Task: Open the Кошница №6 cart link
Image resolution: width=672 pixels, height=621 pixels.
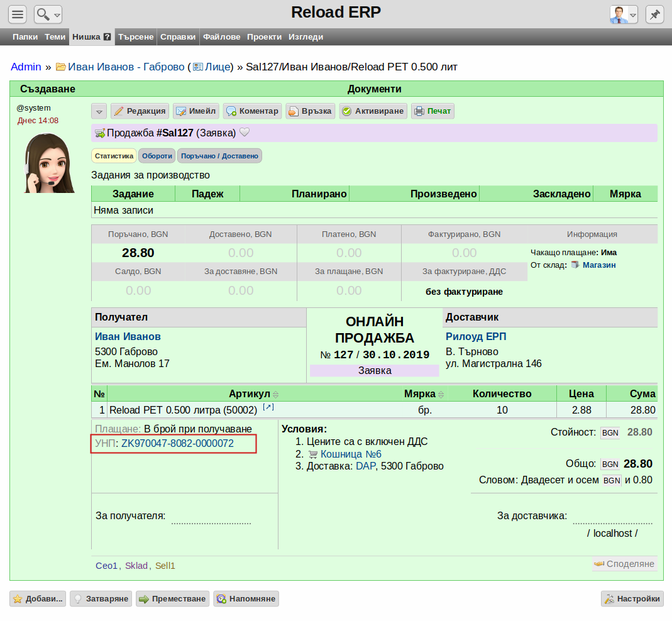Action: click(351, 454)
